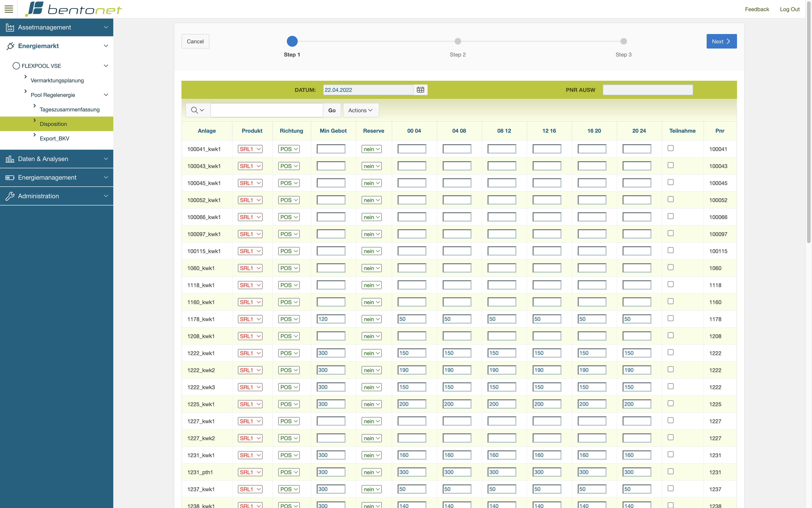This screenshot has height=508, width=812.
Task: Click the report search text field
Action: coord(267,110)
